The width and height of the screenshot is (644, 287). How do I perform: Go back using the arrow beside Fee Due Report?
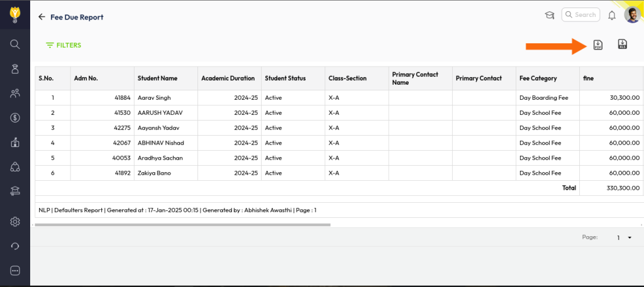coord(42,17)
